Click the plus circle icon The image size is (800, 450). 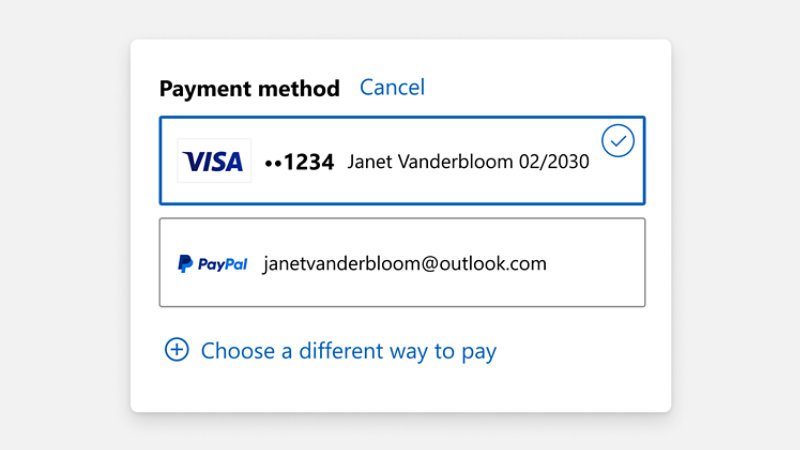tap(177, 350)
